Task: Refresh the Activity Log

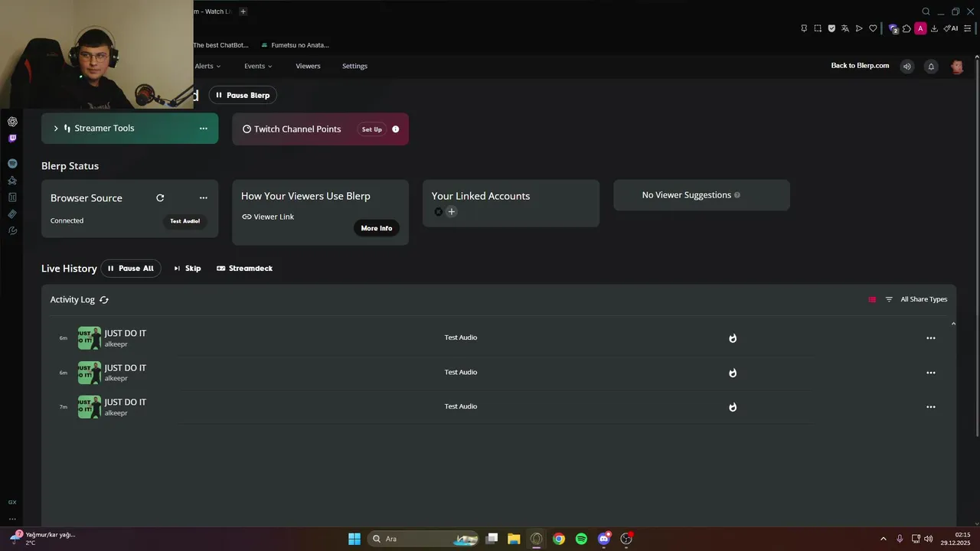Action: (x=104, y=300)
